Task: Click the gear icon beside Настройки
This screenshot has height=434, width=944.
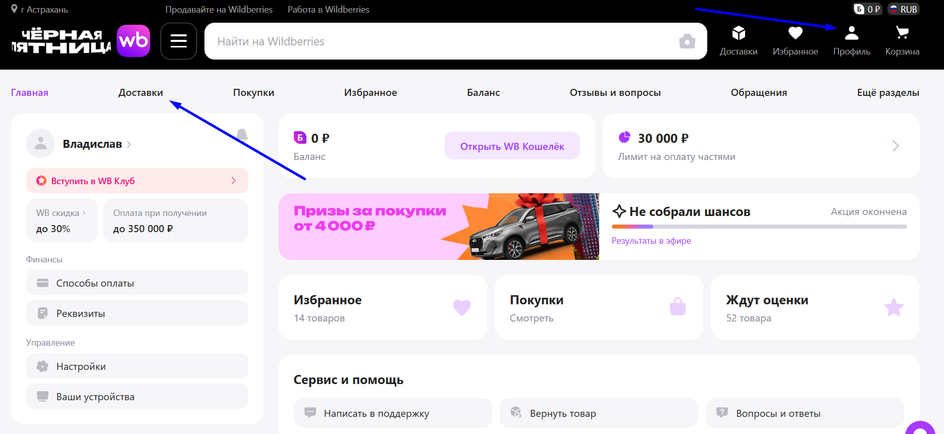Action: (42, 366)
